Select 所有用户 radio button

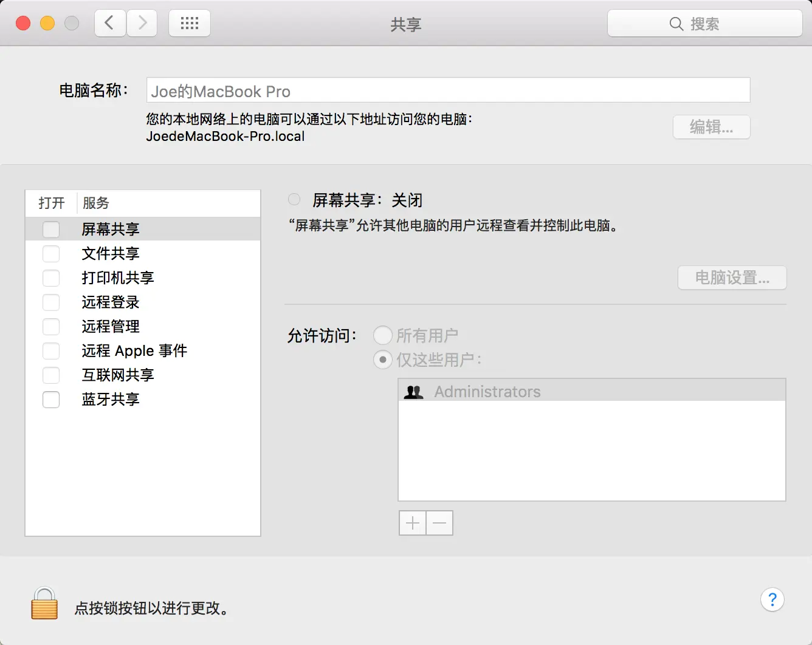pyautogui.click(x=382, y=335)
